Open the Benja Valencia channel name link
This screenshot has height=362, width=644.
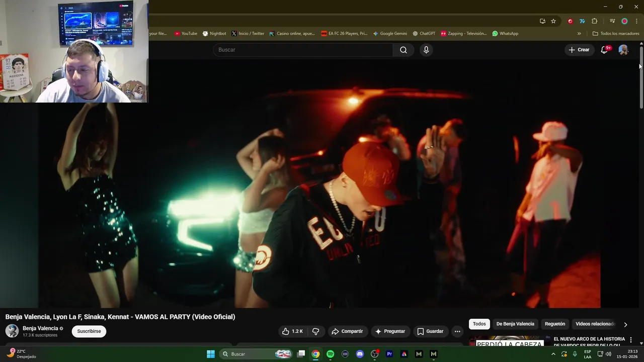click(x=40, y=328)
